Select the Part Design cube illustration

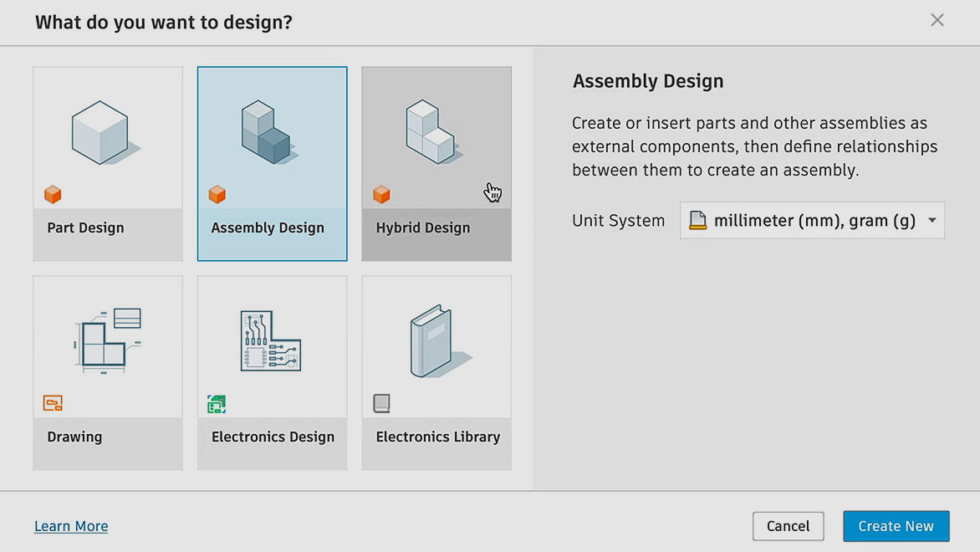tap(101, 132)
